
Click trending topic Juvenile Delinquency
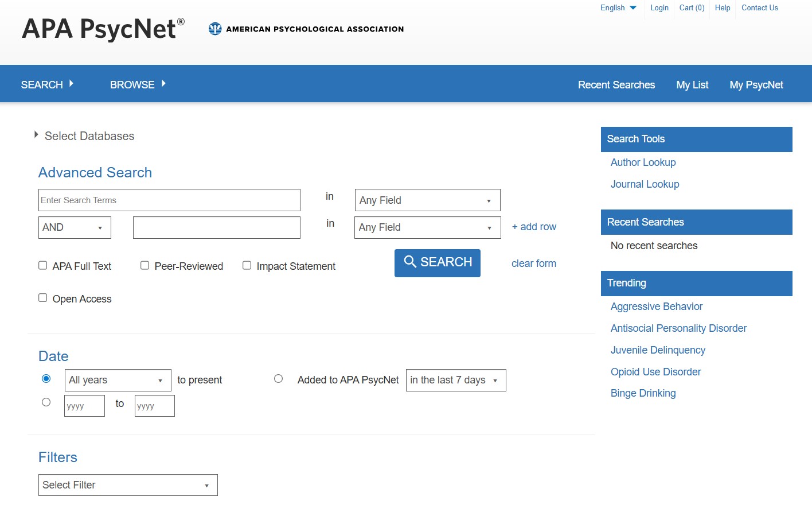658,350
